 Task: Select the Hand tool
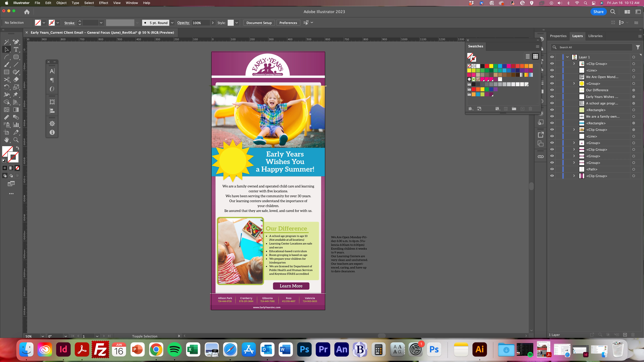pos(7,140)
